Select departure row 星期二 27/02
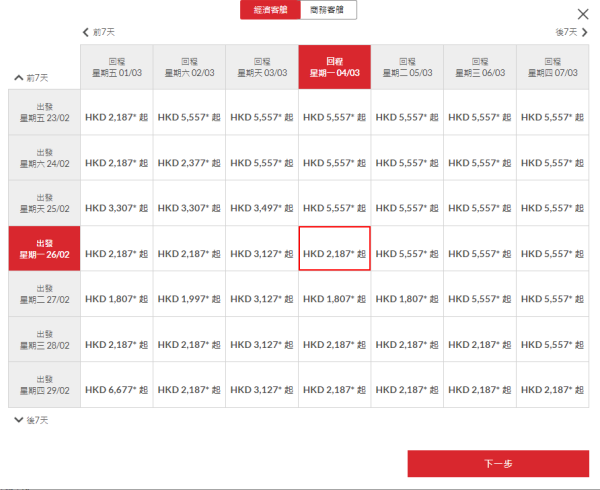 click(x=45, y=294)
